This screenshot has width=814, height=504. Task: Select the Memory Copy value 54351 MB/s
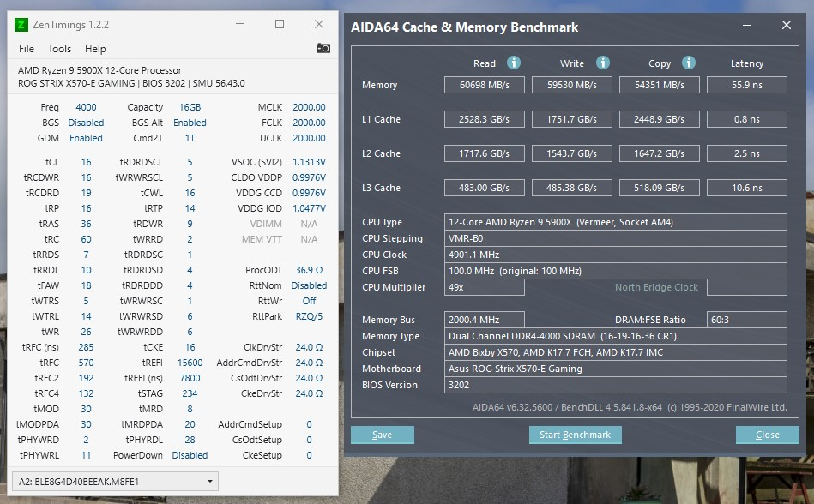[660, 85]
